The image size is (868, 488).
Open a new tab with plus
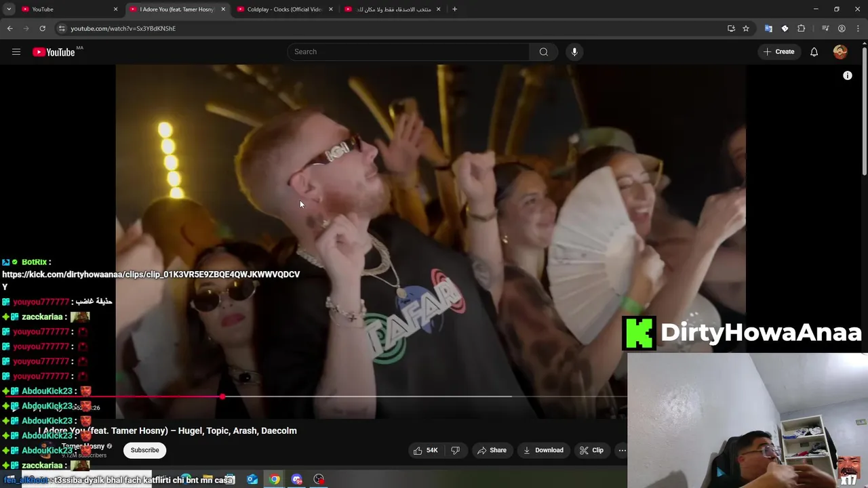[454, 9]
